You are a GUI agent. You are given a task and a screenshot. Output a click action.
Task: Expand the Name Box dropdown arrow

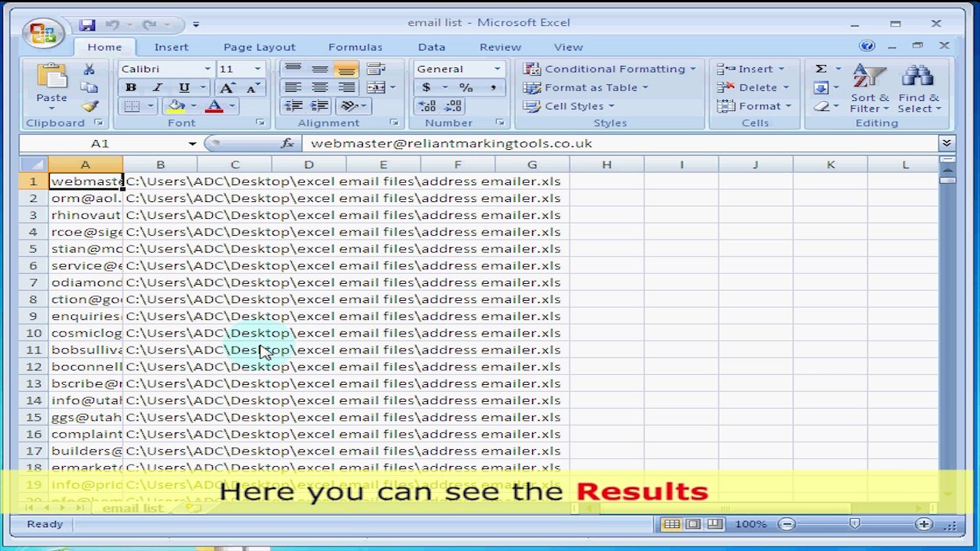192,143
